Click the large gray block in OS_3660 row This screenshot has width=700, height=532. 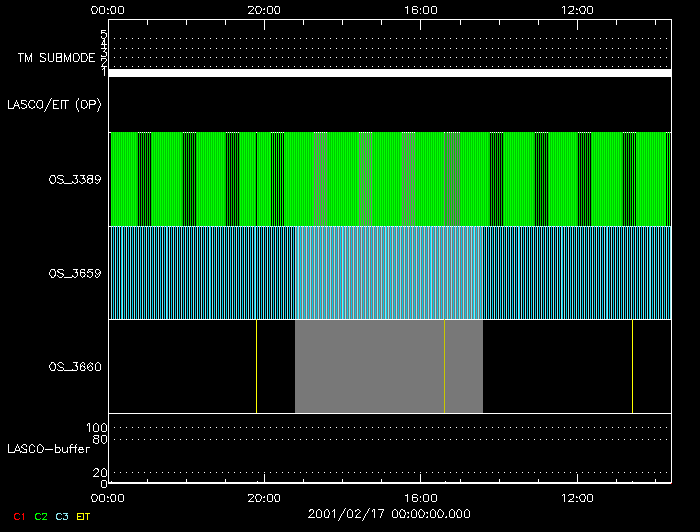tap(370, 367)
